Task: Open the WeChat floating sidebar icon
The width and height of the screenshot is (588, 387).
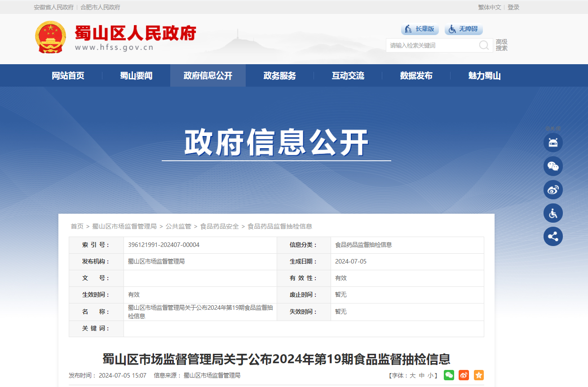Action: pyautogui.click(x=553, y=166)
